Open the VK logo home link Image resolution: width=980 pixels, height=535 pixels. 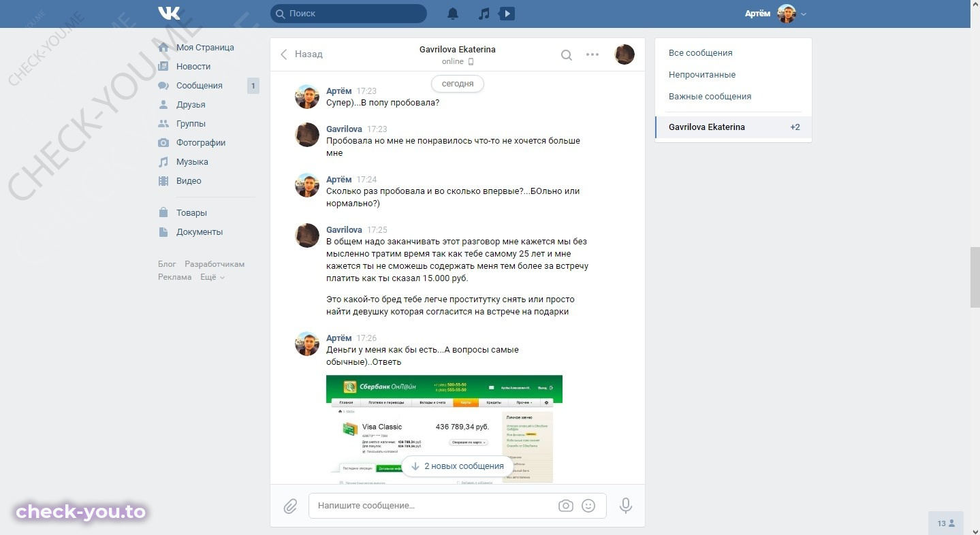click(x=169, y=14)
